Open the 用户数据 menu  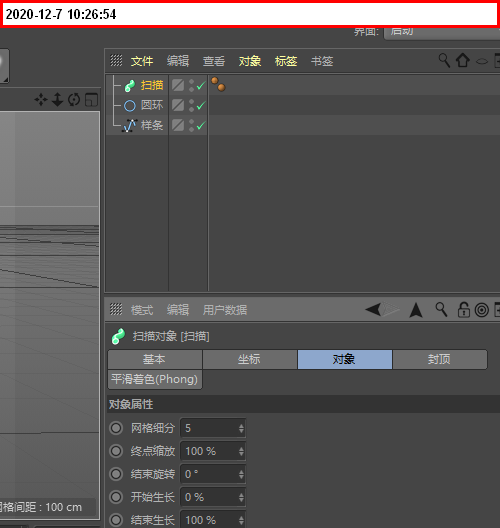click(x=225, y=310)
